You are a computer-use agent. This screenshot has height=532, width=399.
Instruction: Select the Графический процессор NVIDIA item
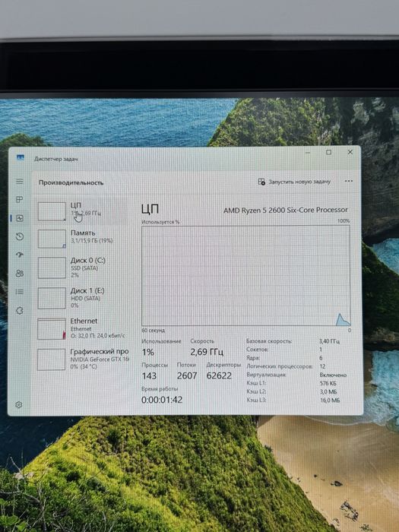tap(81, 359)
